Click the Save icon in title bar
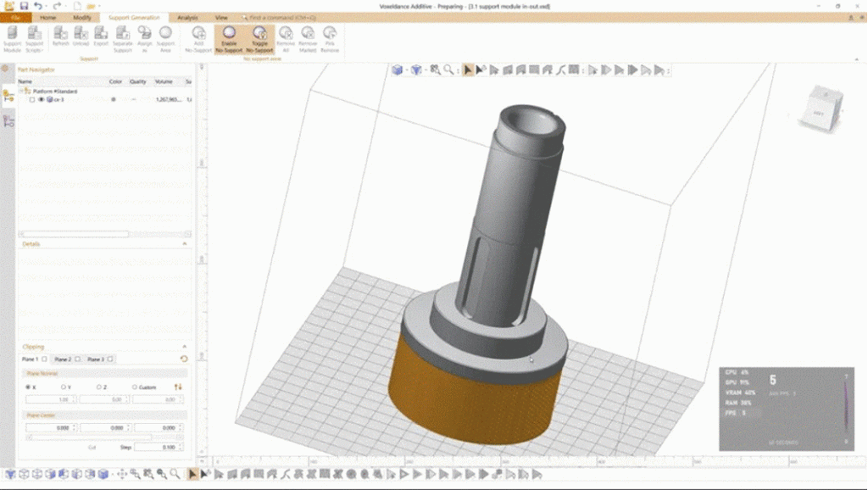 (x=24, y=6)
